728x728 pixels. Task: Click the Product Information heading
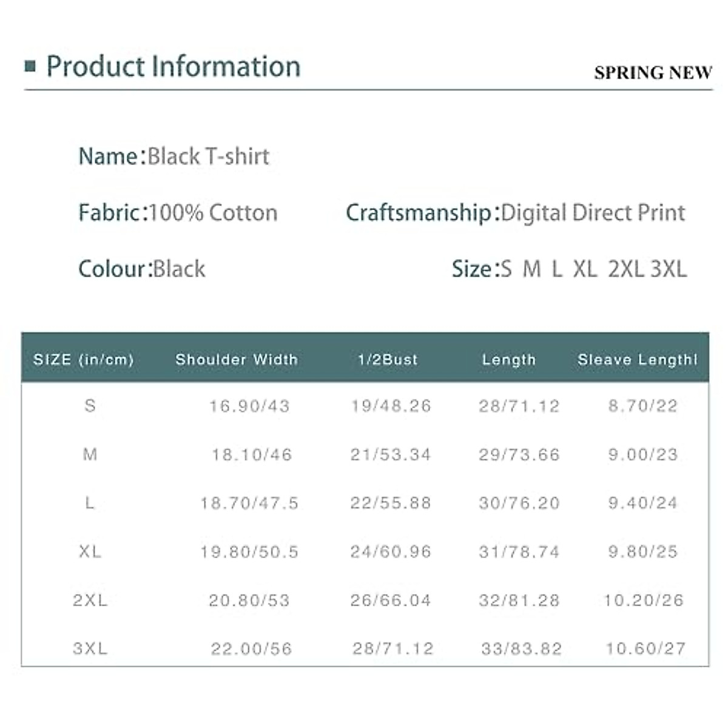point(174,66)
